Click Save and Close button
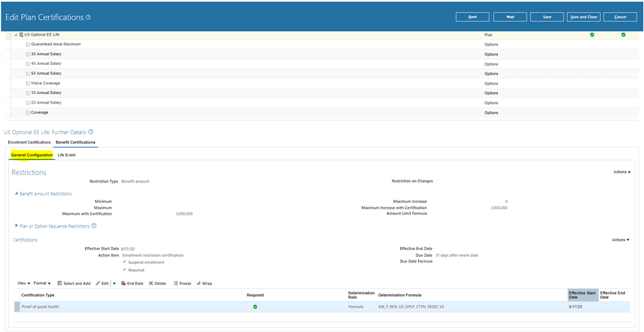 584,17
